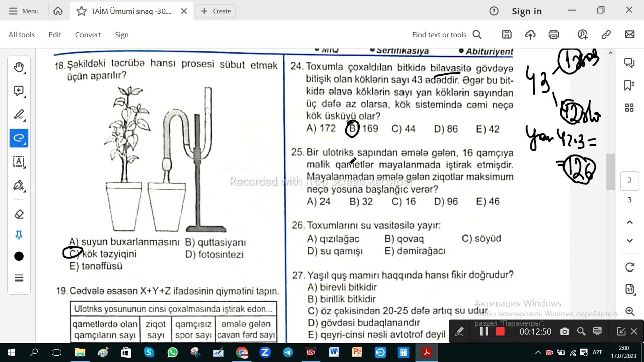Copy a share link with the link icon

606,35
